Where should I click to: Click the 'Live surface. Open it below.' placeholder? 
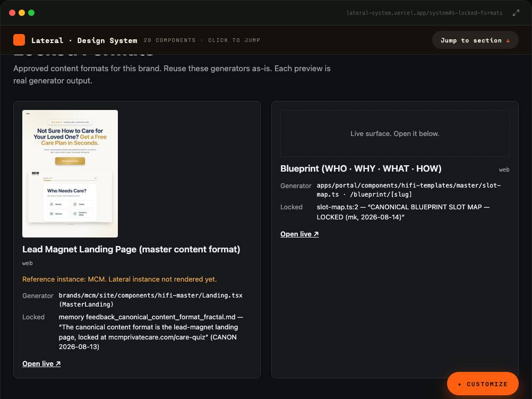(394, 133)
